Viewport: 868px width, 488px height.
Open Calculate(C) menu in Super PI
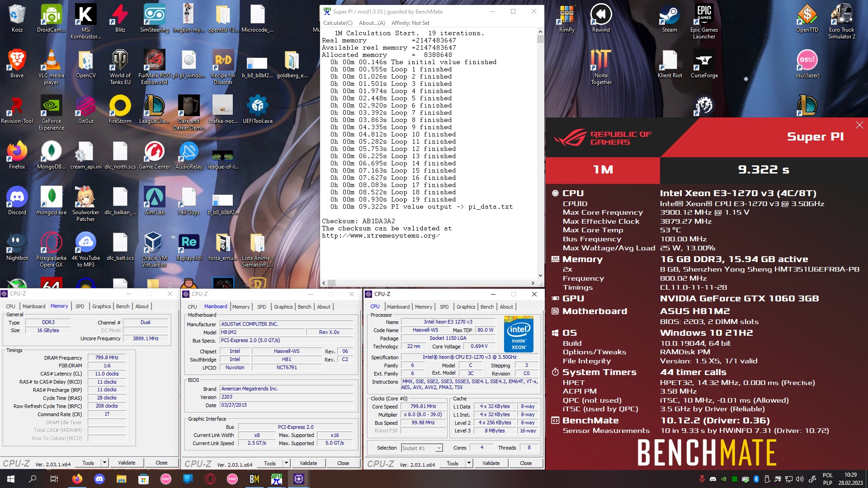[338, 23]
